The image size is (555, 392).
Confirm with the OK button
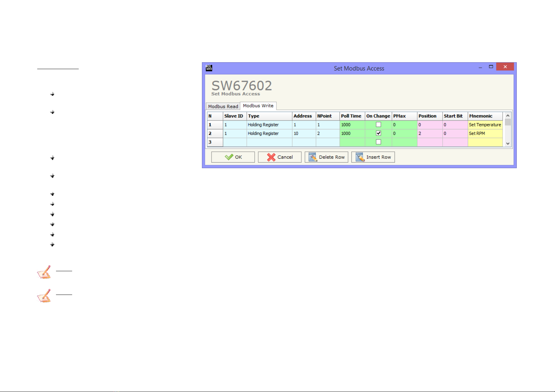pos(233,157)
